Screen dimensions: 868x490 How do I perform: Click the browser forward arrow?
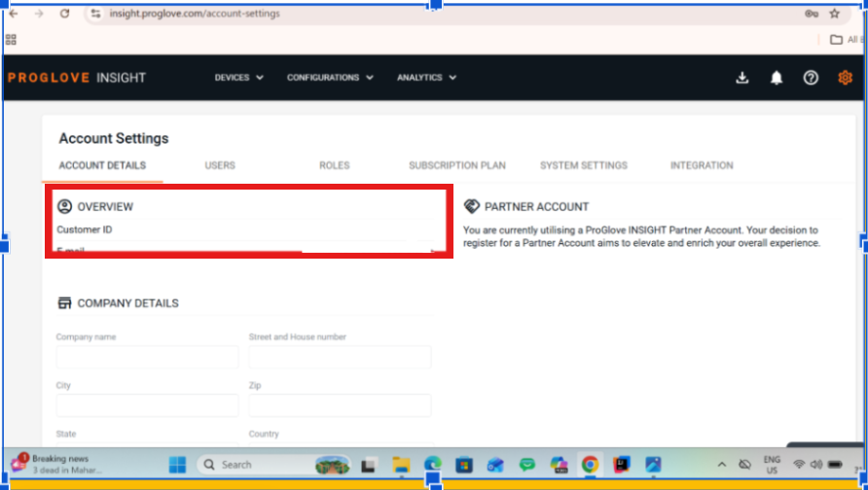pyautogui.click(x=39, y=14)
